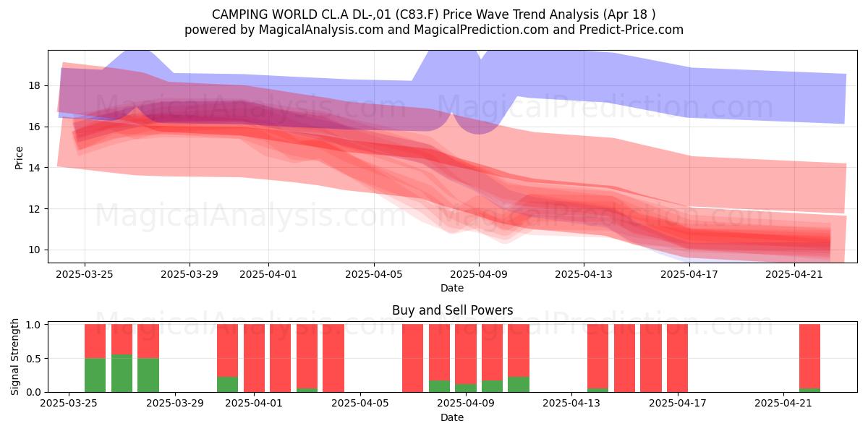This screenshot has height=434, width=868.
Task: Click the '1.0' signal strength tick
Action: 34,325
